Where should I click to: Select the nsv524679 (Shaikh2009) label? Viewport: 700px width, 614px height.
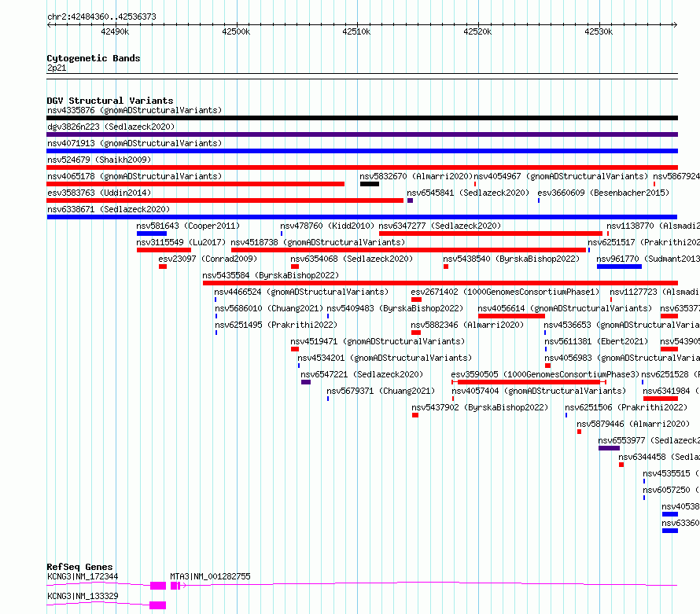point(99,160)
